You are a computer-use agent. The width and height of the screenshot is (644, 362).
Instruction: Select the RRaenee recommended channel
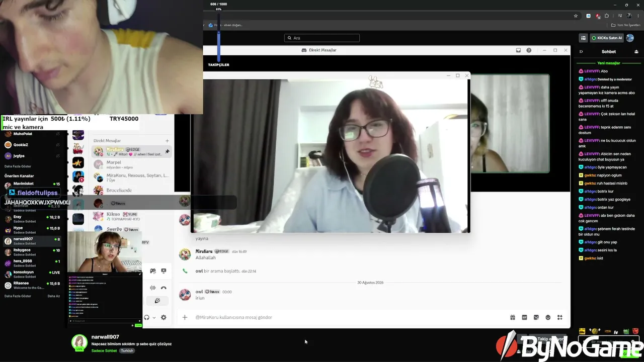(33, 285)
